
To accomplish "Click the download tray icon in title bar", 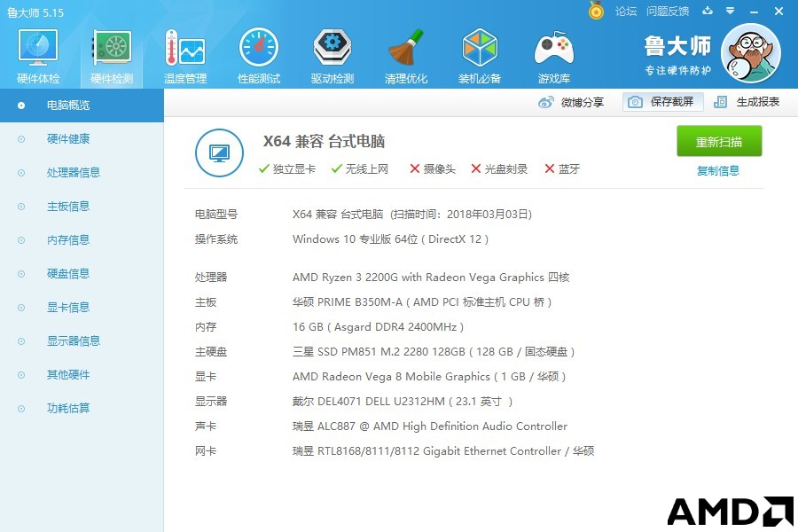I will [x=708, y=11].
